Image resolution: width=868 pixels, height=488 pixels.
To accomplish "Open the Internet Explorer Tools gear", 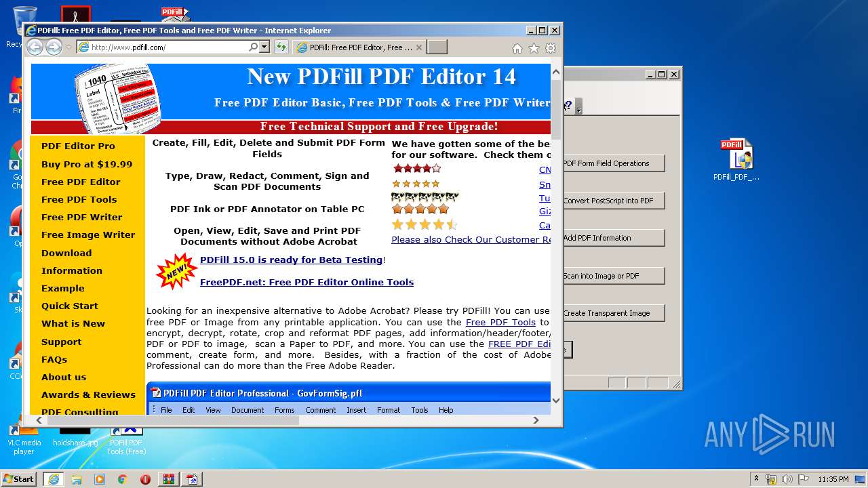I will click(x=551, y=48).
